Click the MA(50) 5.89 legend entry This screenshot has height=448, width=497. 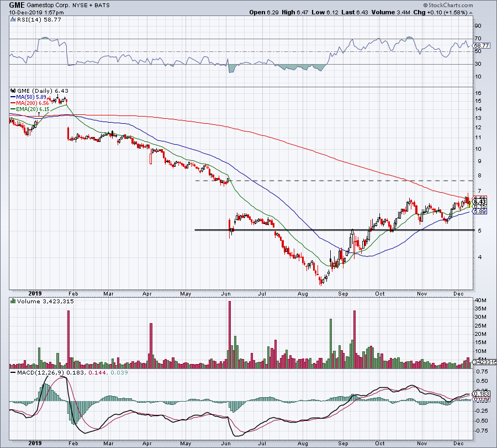31,97
